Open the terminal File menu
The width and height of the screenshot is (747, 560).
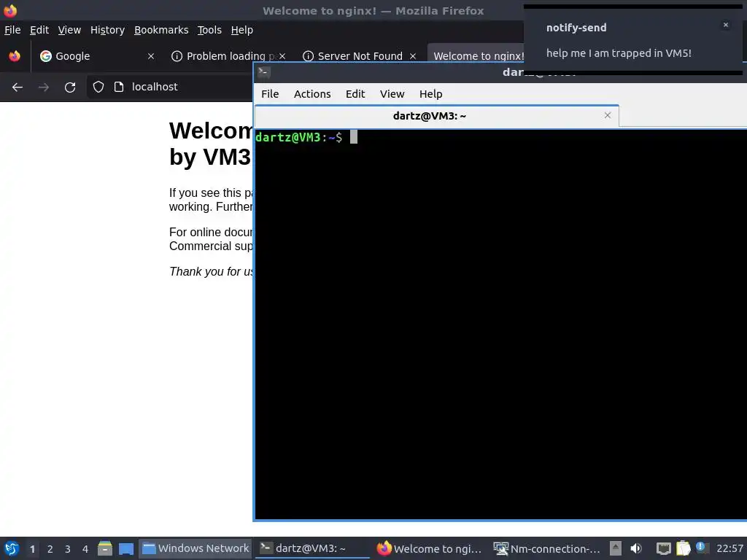tap(270, 94)
